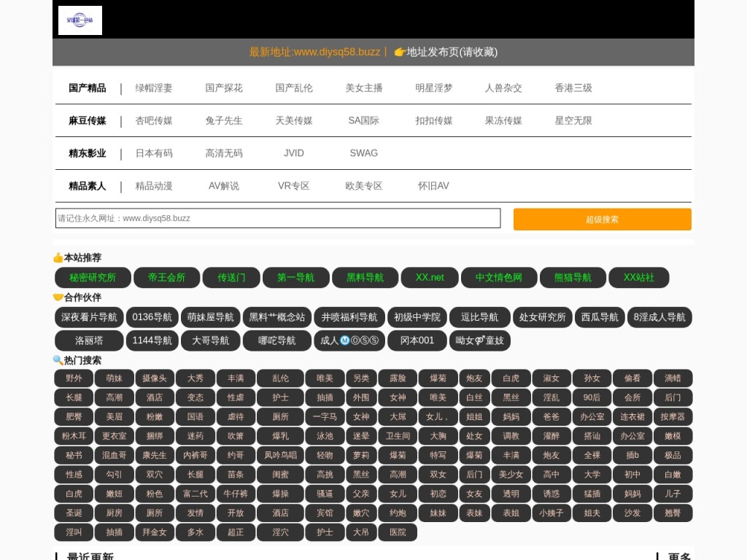Click the 传送门 recommended site button
The height and width of the screenshot is (560, 747).
pos(231,277)
